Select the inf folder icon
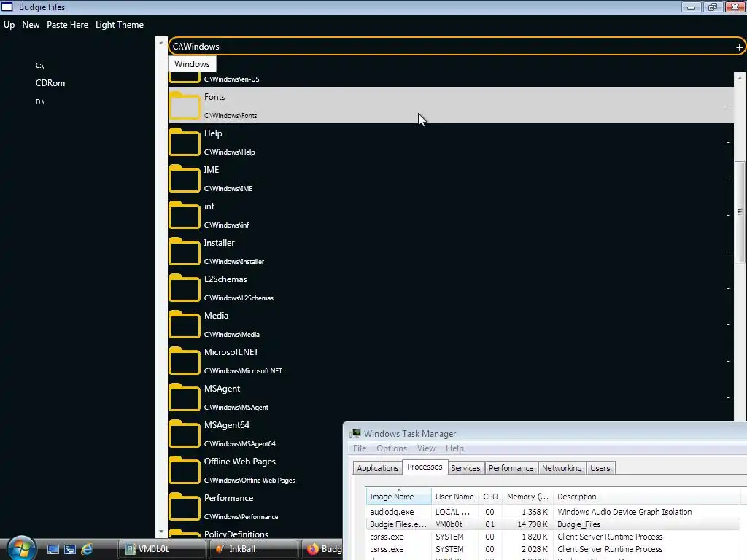The width and height of the screenshot is (747, 560). (185, 215)
